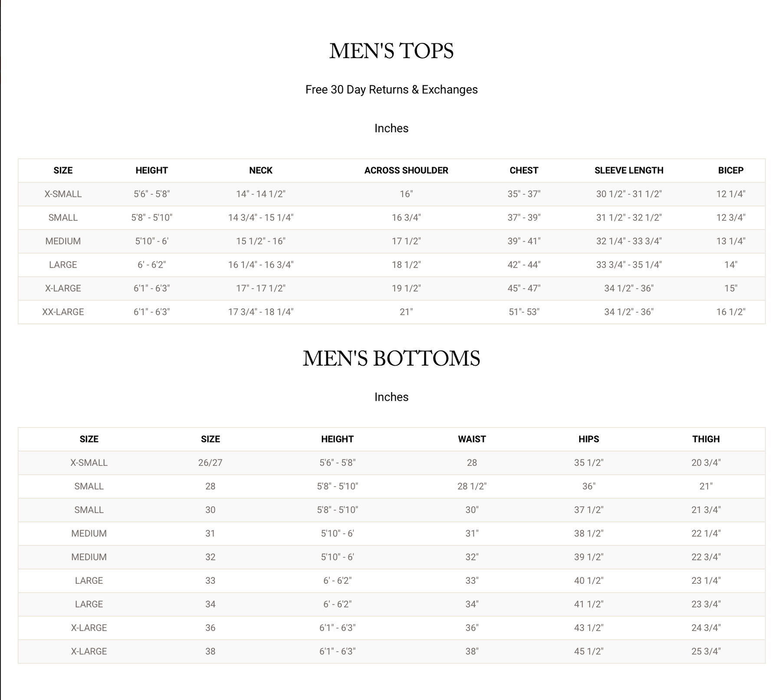Click the MEN'S TOPS heading
Image resolution: width=781 pixels, height=700 pixels.
pos(391,51)
